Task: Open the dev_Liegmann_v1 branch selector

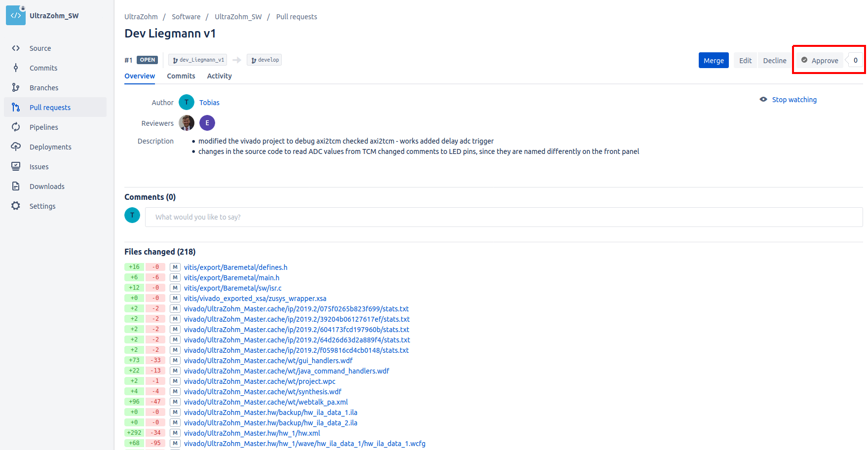Action: (197, 59)
